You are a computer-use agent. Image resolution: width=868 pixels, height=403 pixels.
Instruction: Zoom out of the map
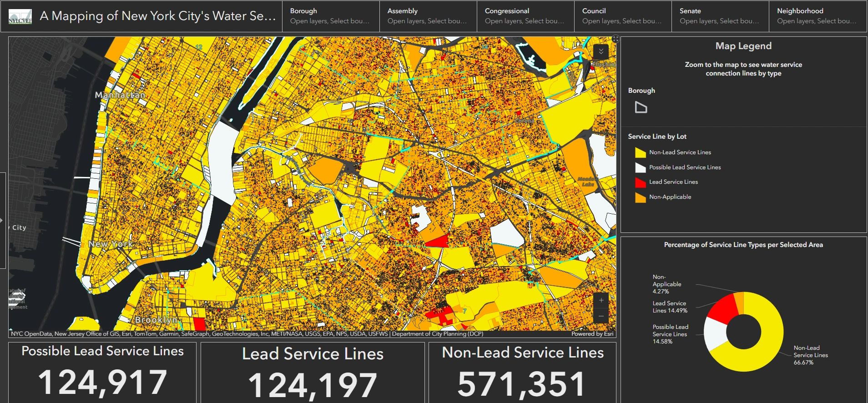[601, 316]
